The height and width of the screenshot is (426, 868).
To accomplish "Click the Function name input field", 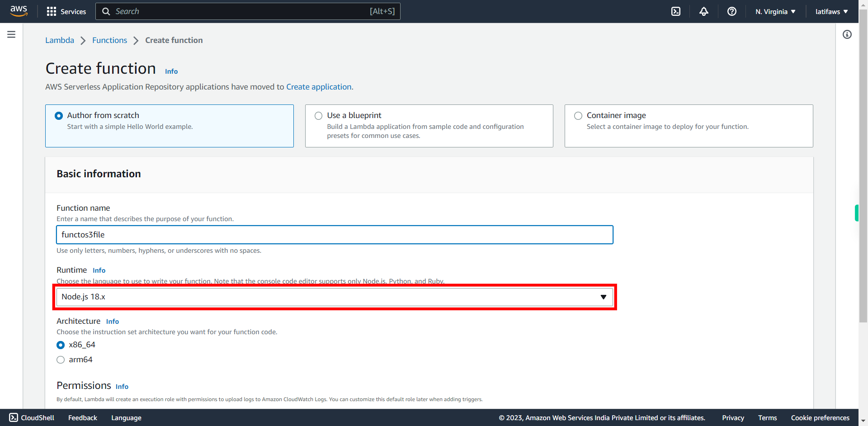I will pyautogui.click(x=335, y=235).
